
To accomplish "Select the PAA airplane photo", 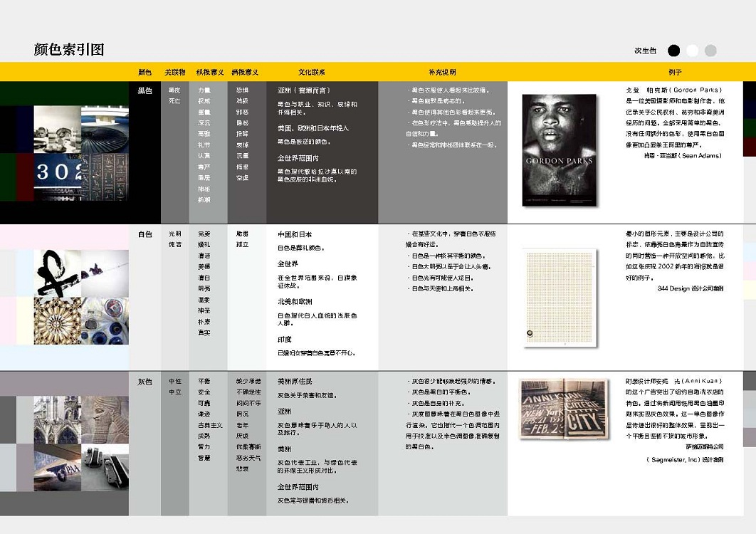I will pyautogui.click(x=105, y=466).
